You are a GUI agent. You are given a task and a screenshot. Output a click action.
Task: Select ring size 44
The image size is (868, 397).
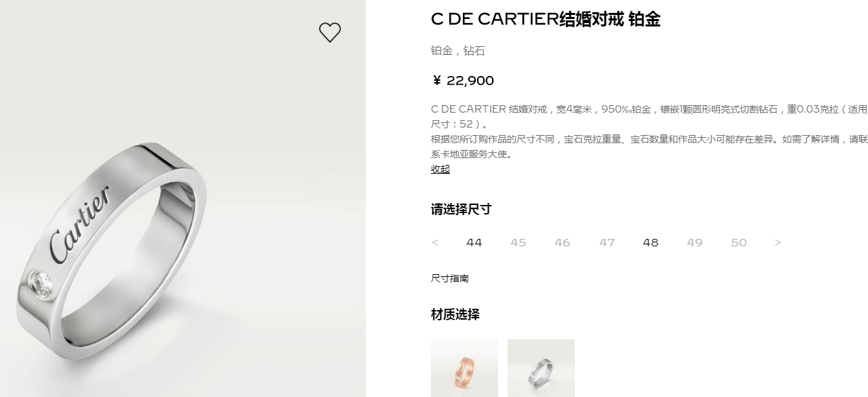(474, 243)
